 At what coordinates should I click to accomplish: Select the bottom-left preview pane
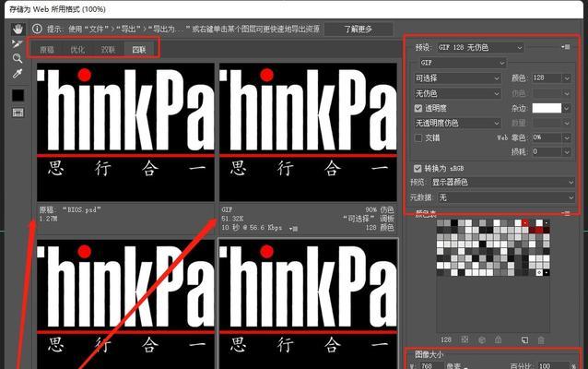125,304
